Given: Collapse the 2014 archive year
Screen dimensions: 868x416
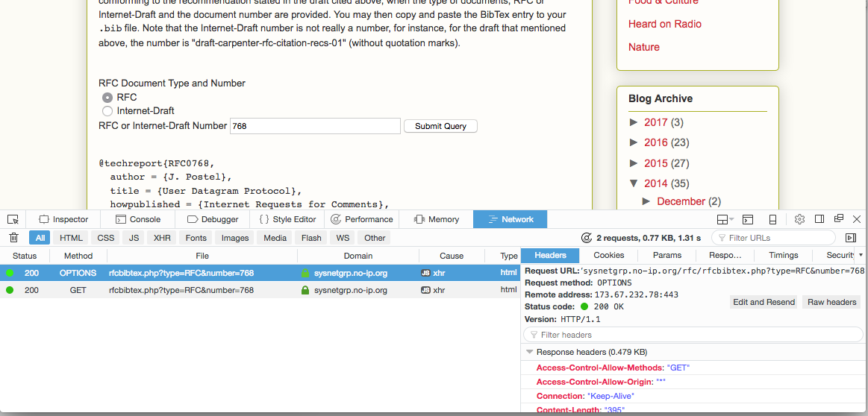Looking at the screenshot, I should 634,183.
